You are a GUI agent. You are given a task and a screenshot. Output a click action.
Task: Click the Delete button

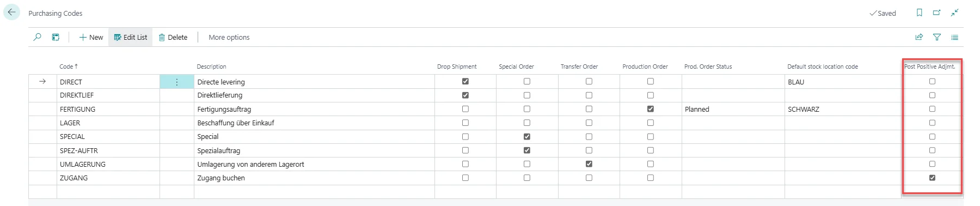(x=173, y=37)
